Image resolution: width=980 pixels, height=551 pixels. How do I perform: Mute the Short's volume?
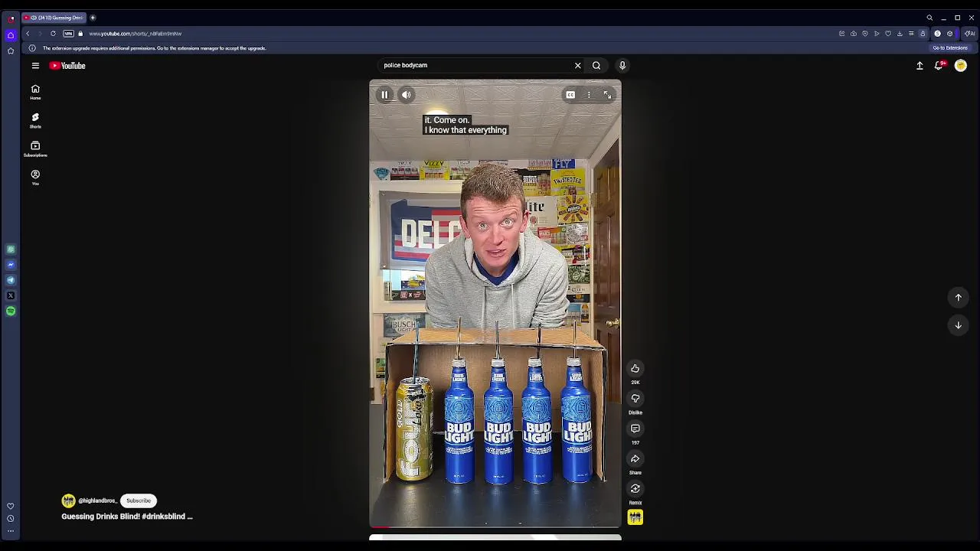click(x=407, y=95)
